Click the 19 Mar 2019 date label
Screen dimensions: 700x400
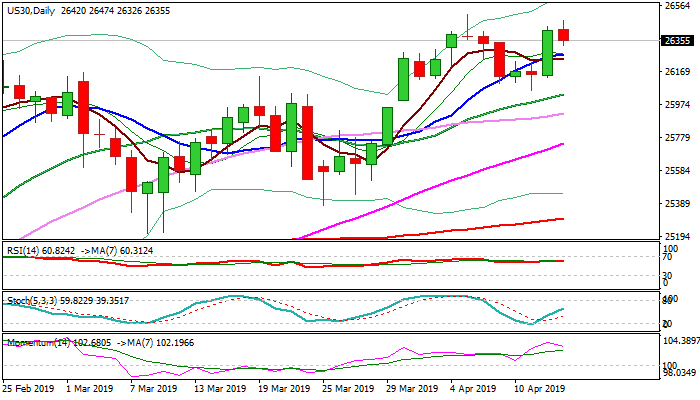pyautogui.click(x=277, y=388)
